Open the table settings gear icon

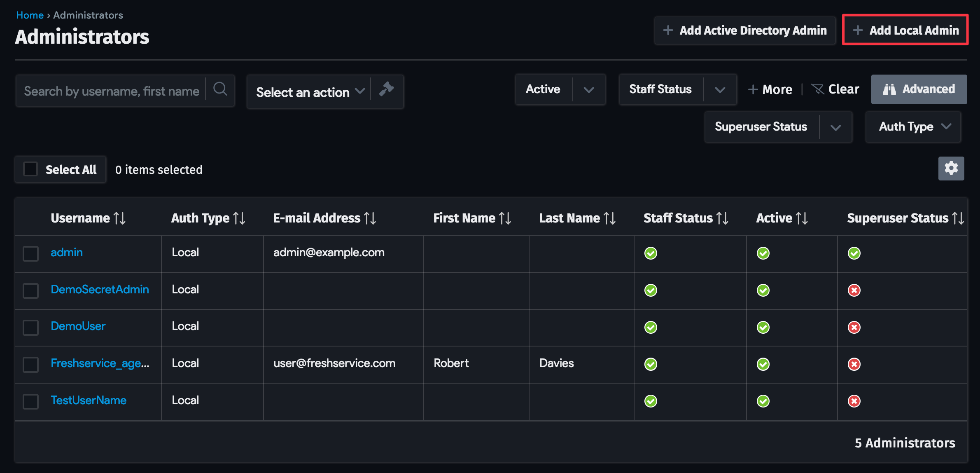pos(951,168)
